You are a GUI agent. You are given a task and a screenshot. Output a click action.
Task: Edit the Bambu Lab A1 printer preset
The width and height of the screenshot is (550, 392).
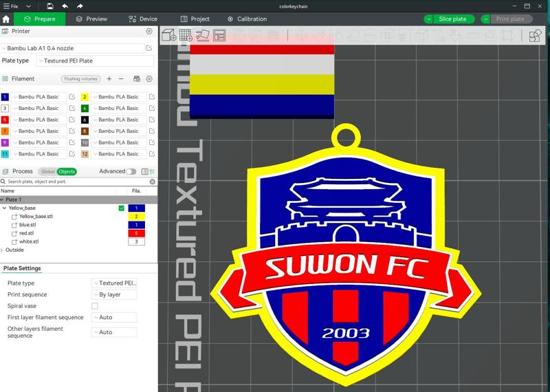pos(148,48)
